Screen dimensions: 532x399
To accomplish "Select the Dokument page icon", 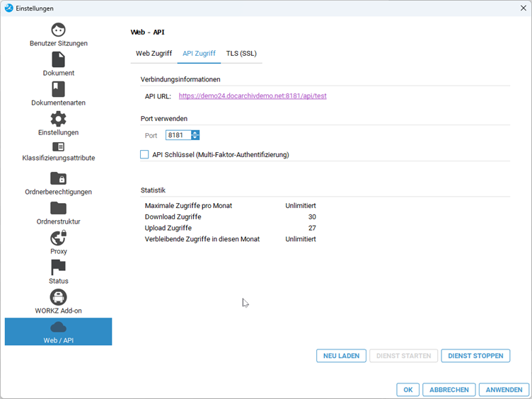I will pyautogui.click(x=58, y=59).
